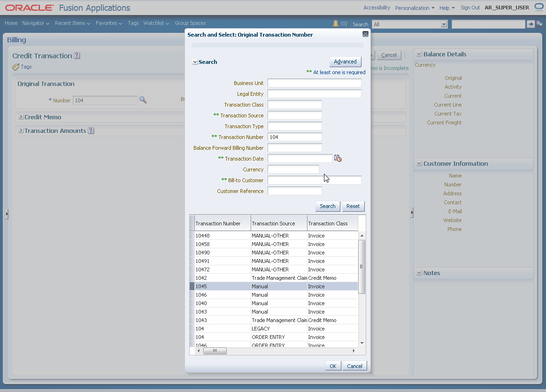Open the Watchlist menu
Image resolution: width=546 pixels, height=392 pixels.
tap(156, 23)
